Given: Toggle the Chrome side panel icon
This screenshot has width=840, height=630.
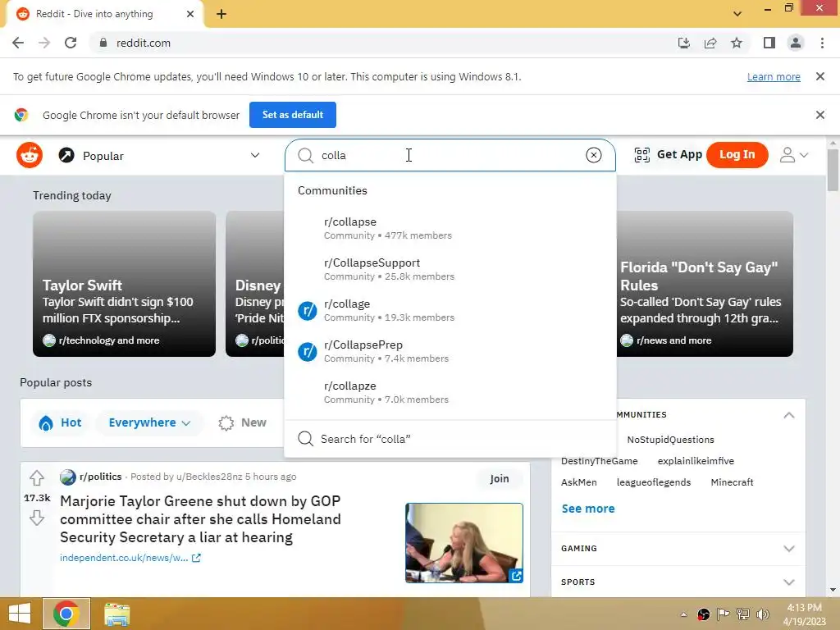Looking at the screenshot, I should click(769, 43).
